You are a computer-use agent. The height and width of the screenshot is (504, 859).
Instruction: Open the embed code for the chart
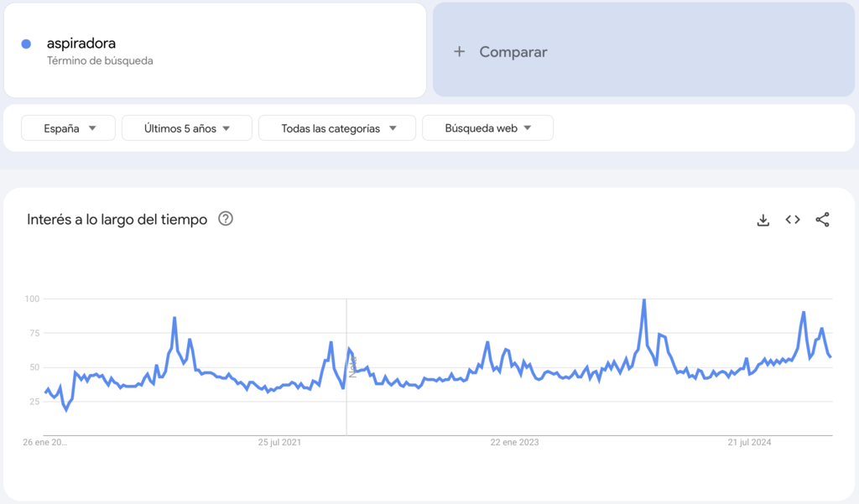pos(792,219)
